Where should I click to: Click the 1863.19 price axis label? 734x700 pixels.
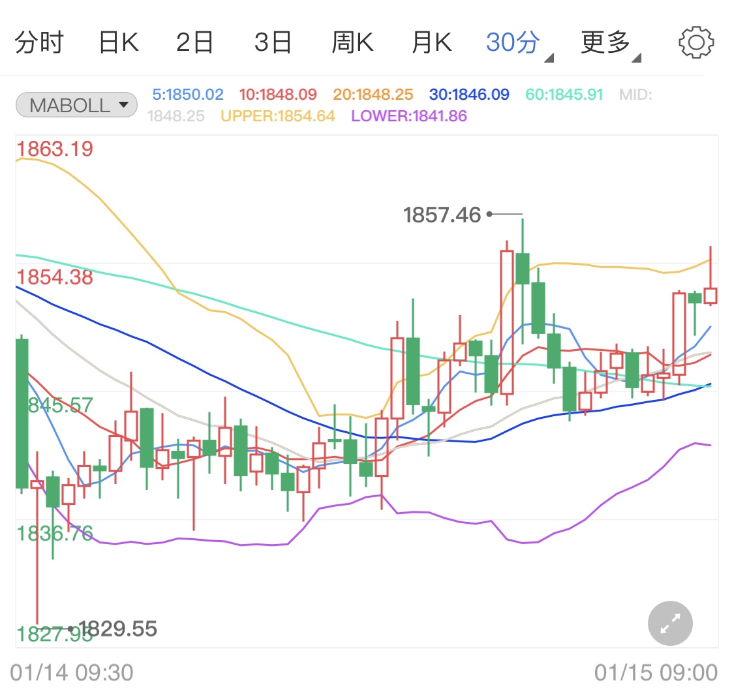55,149
